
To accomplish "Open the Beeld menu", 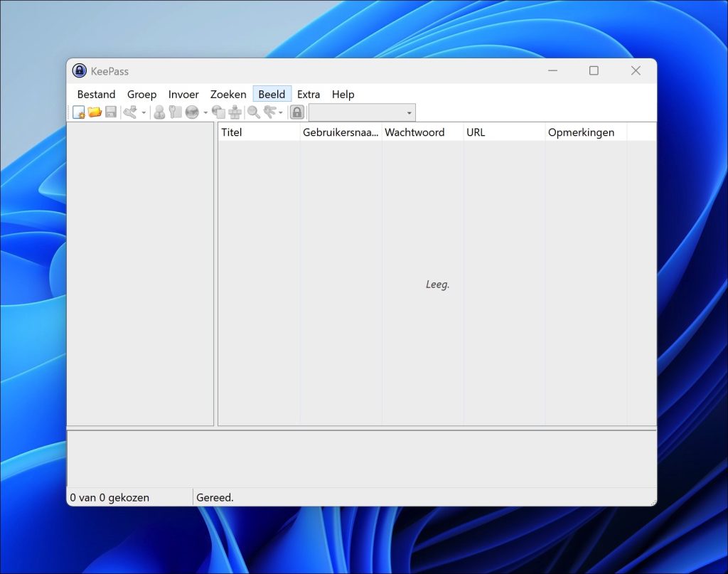I will (x=272, y=94).
